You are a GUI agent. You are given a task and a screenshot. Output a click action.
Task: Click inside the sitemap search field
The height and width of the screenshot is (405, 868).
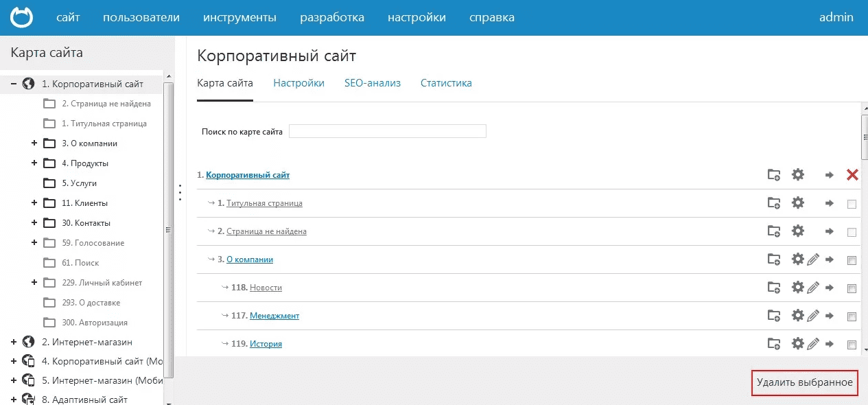387,130
